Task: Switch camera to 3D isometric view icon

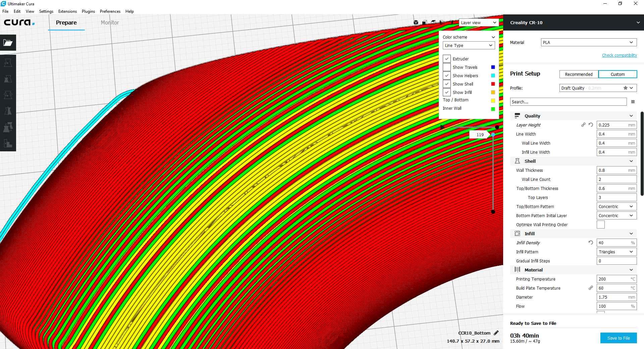Action: (x=416, y=22)
